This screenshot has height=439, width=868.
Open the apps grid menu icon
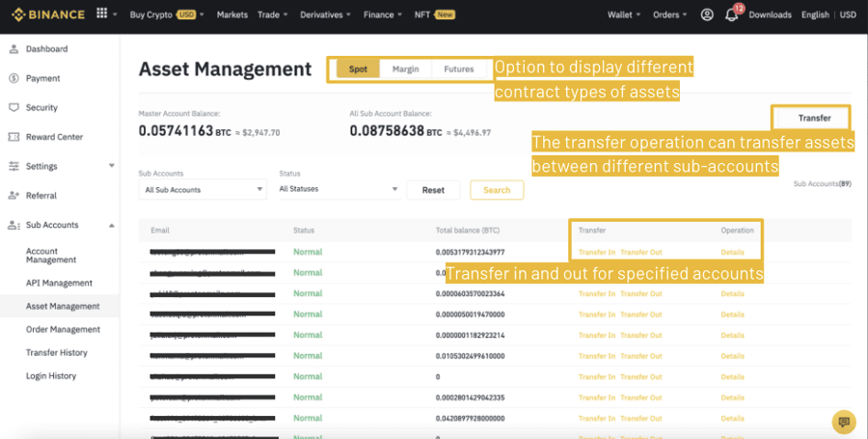point(101,14)
